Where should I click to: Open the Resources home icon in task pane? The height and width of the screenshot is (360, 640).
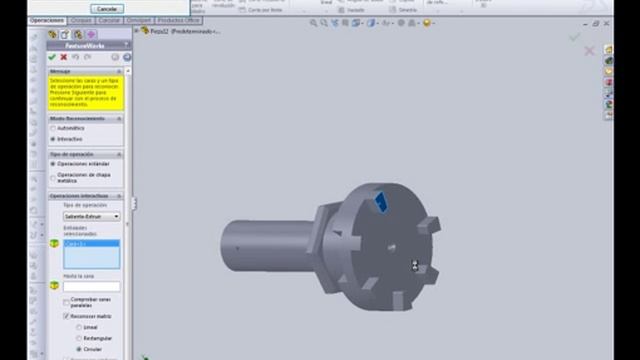[608, 50]
